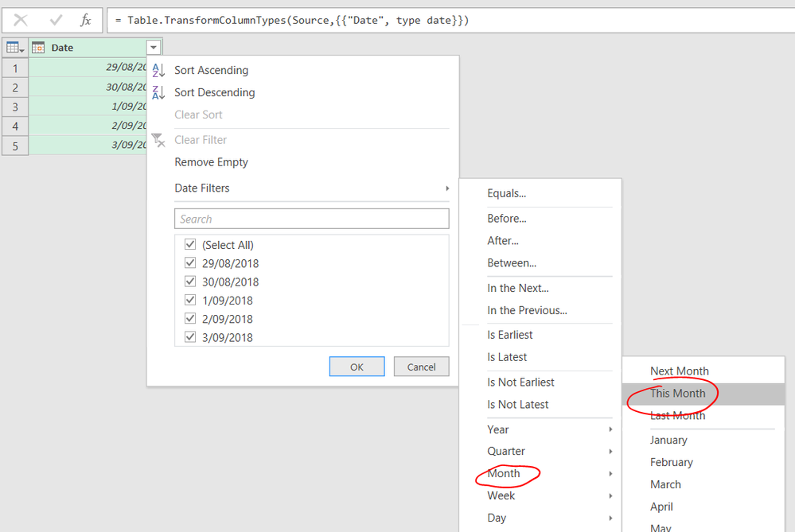Image resolution: width=795 pixels, height=532 pixels.
Task: Select row 3 header
Action: pyautogui.click(x=15, y=107)
